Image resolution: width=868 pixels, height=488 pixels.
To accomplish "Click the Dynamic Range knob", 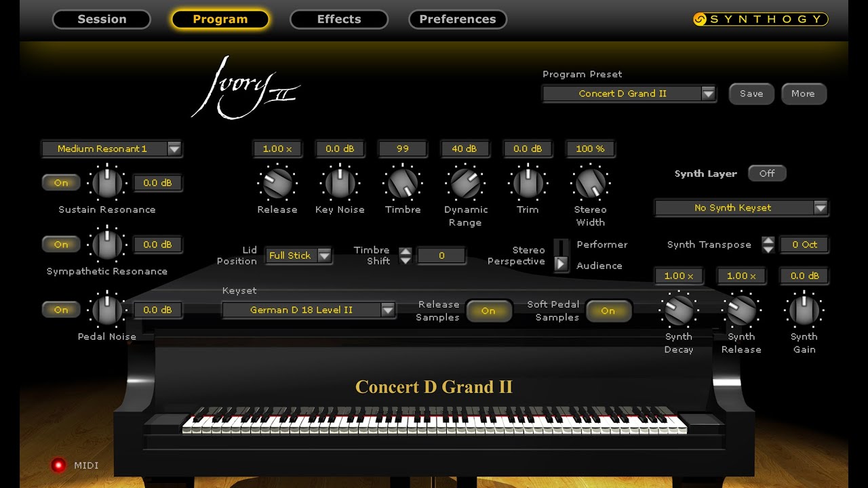I will pos(466,183).
